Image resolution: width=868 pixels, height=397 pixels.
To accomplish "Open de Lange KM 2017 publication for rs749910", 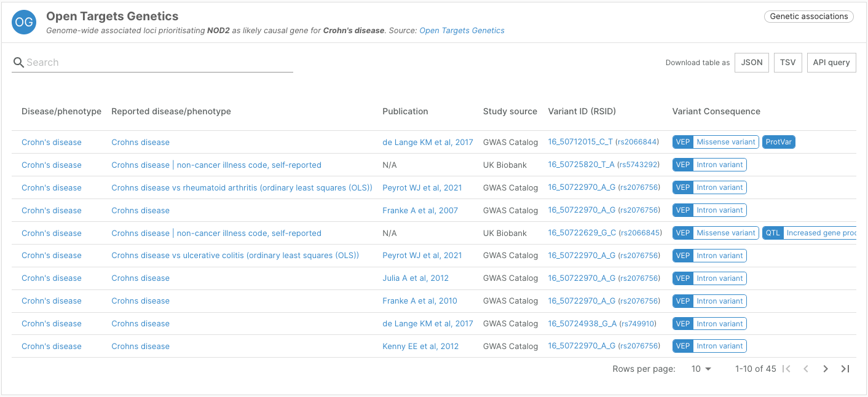I will pyautogui.click(x=428, y=323).
